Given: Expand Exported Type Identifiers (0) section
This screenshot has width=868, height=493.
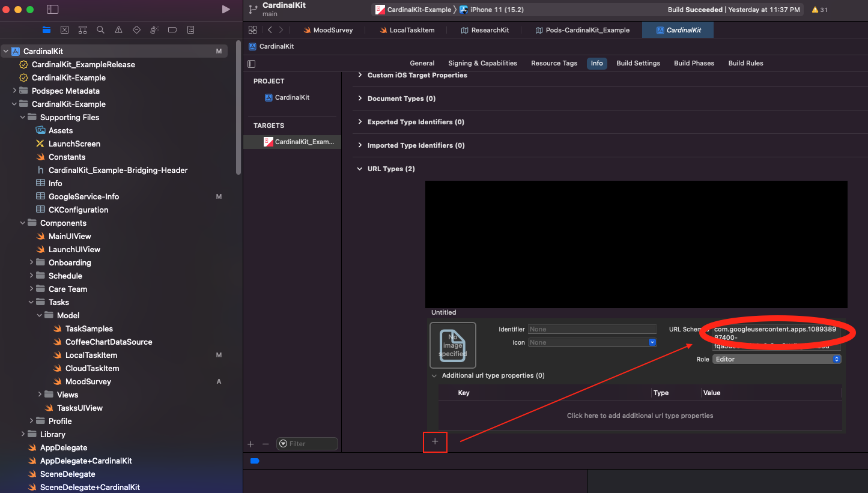Looking at the screenshot, I should pyautogui.click(x=360, y=122).
